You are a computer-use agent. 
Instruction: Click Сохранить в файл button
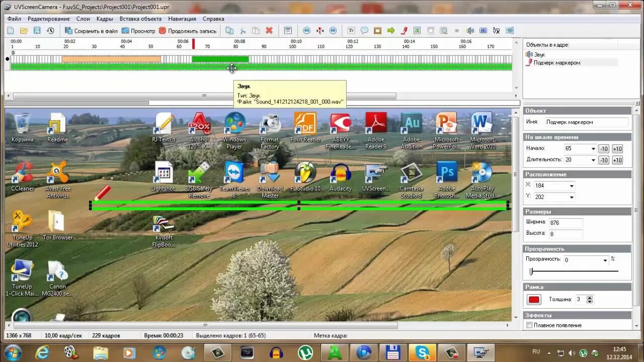91,31
